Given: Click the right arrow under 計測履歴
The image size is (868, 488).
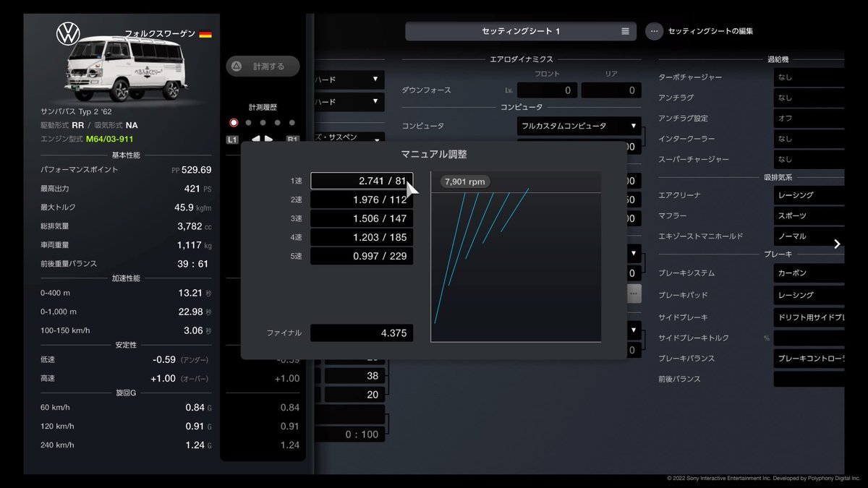Looking at the screenshot, I should coord(268,139).
